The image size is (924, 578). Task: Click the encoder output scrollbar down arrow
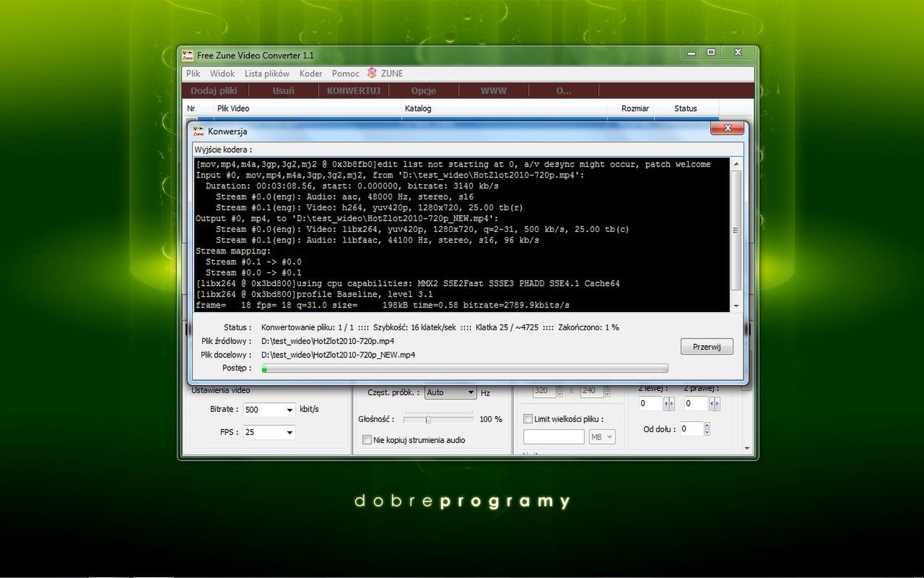coord(736,306)
